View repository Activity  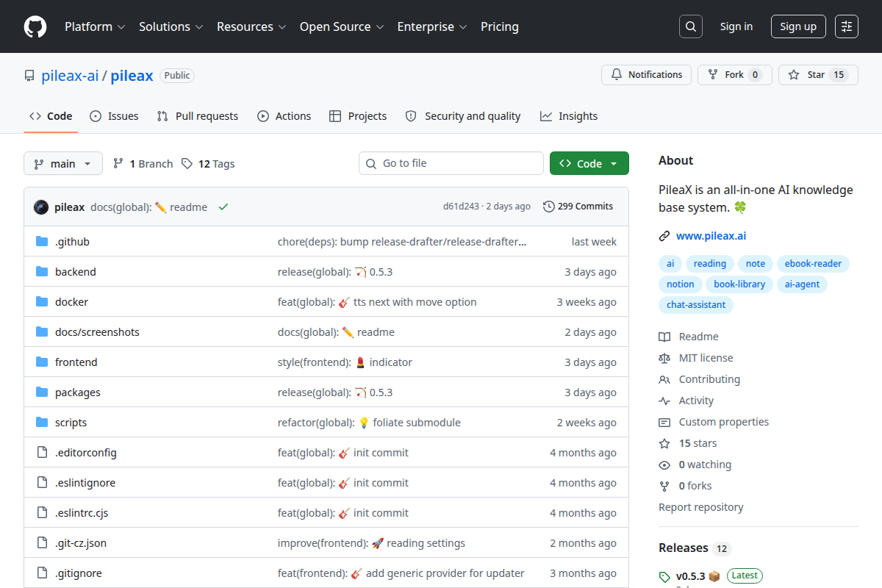coord(686,401)
